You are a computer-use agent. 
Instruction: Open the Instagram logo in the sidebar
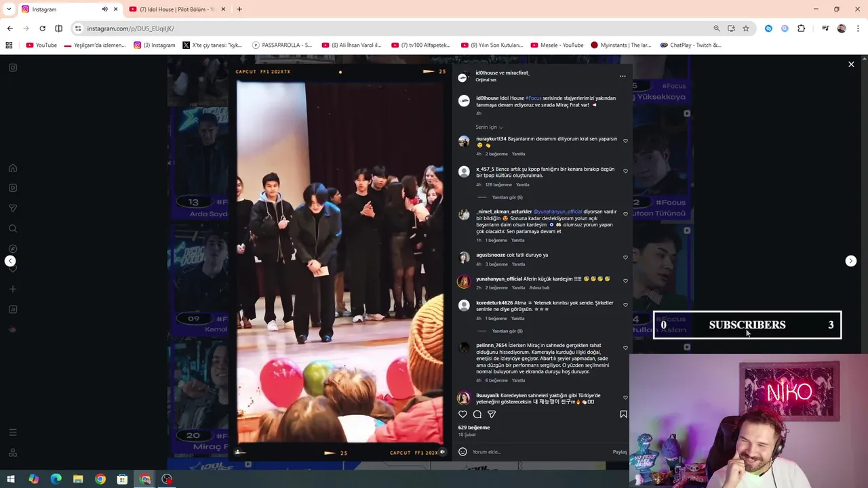click(13, 68)
